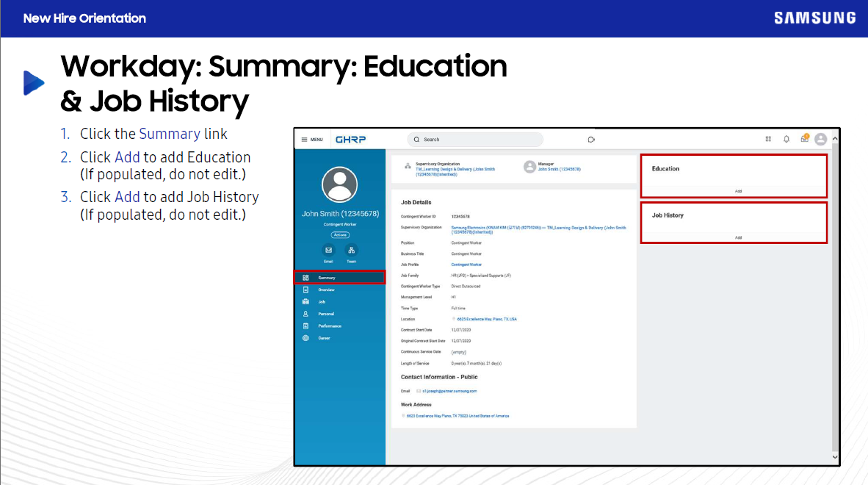
Task: Click Add under Education section
Action: click(738, 191)
